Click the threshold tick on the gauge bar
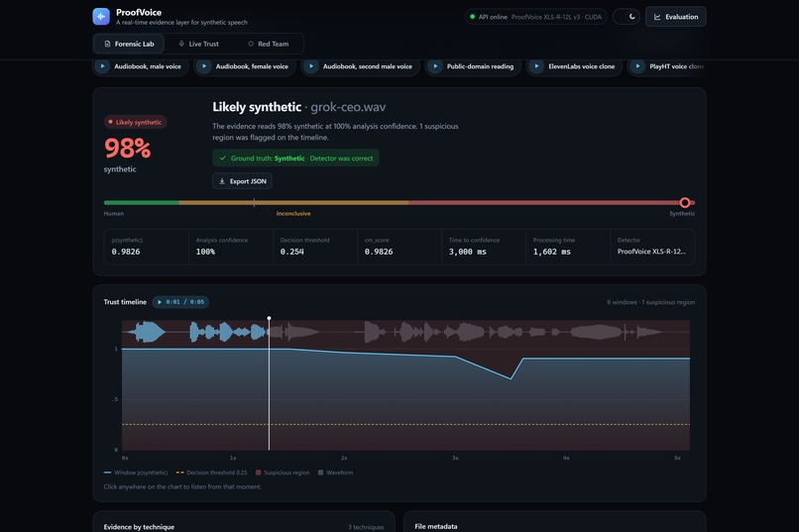Viewport: 799px width, 532px height. click(254, 203)
